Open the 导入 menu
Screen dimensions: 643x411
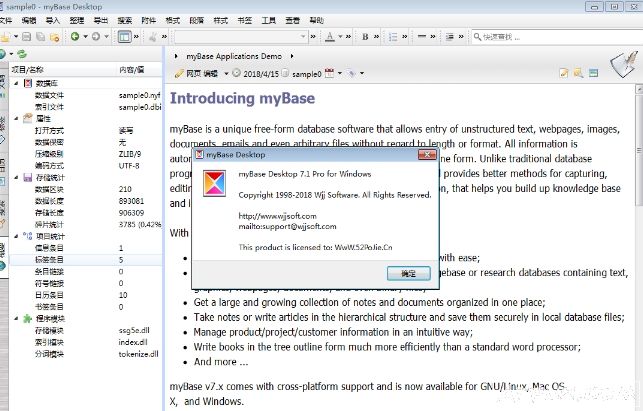[52, 21]
